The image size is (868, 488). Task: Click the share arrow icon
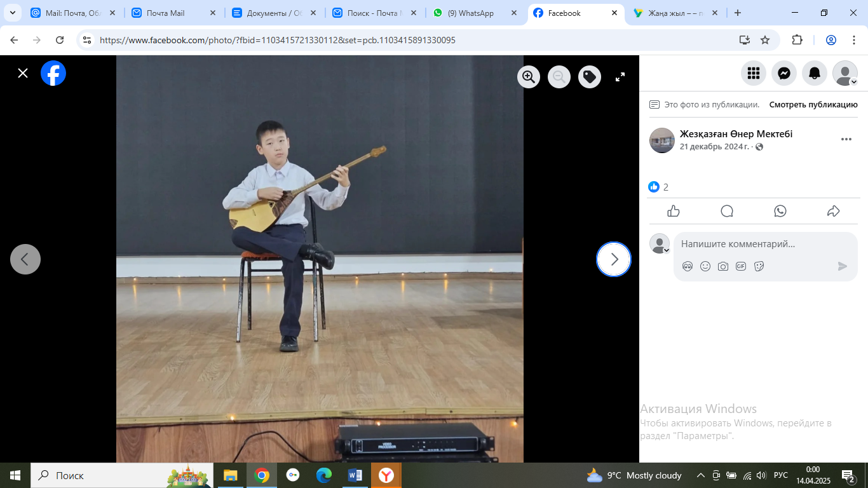[x=834, y=212]
